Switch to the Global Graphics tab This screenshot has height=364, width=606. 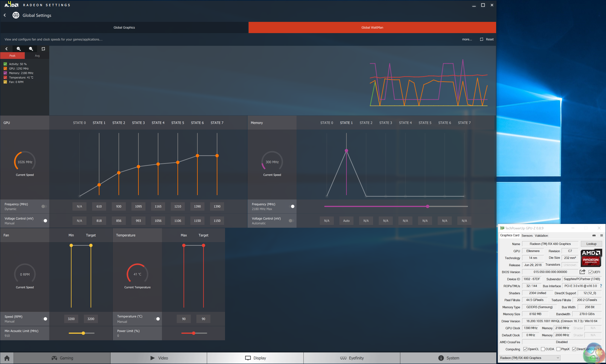pyautogui.click(x=124, y=27)
